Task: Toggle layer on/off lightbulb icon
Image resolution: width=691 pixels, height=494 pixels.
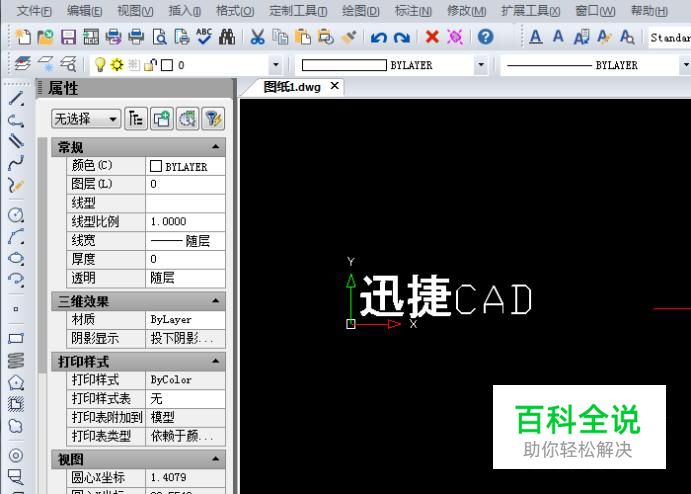Action: [x=100, y=65]
